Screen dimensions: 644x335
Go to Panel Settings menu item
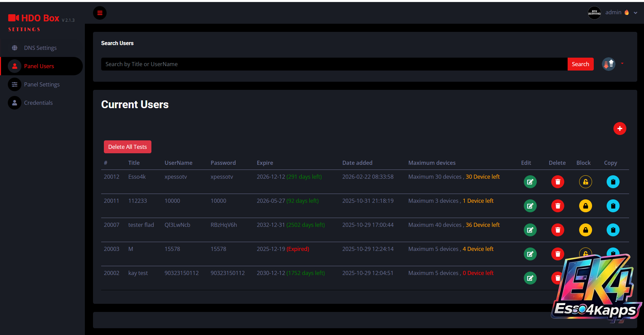[41, 84]
